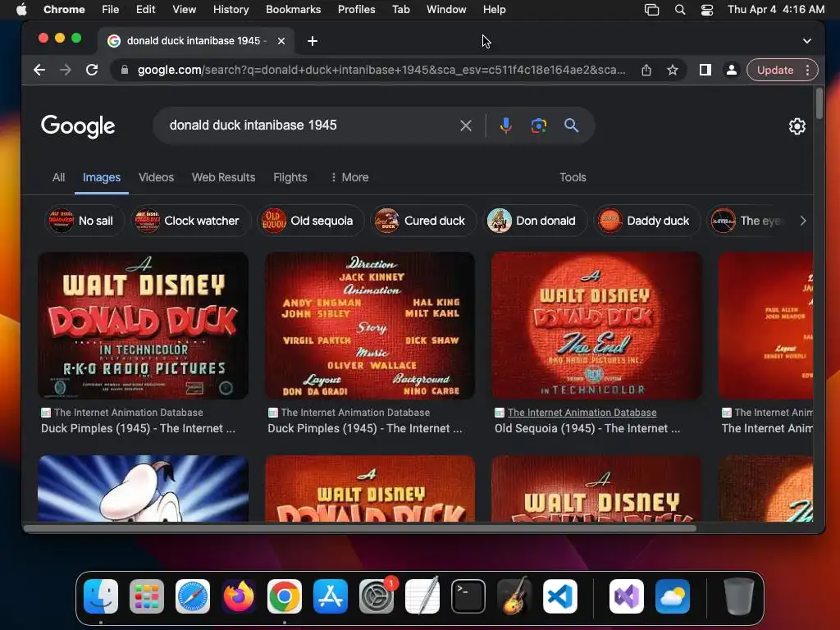The width and height of the screenshot is (840, 630).
Task: Open the Old Sequoia (1945) result link
Action: [587, 428]
